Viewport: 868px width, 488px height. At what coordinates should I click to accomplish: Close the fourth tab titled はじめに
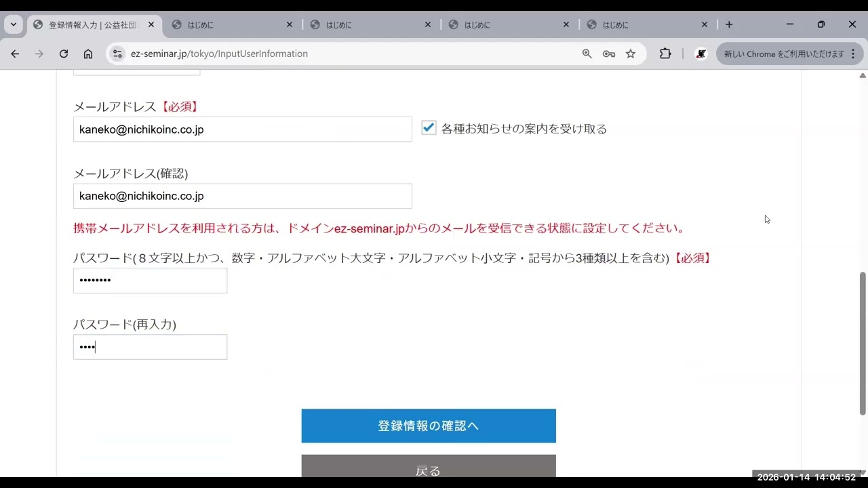tap(566, 24)
